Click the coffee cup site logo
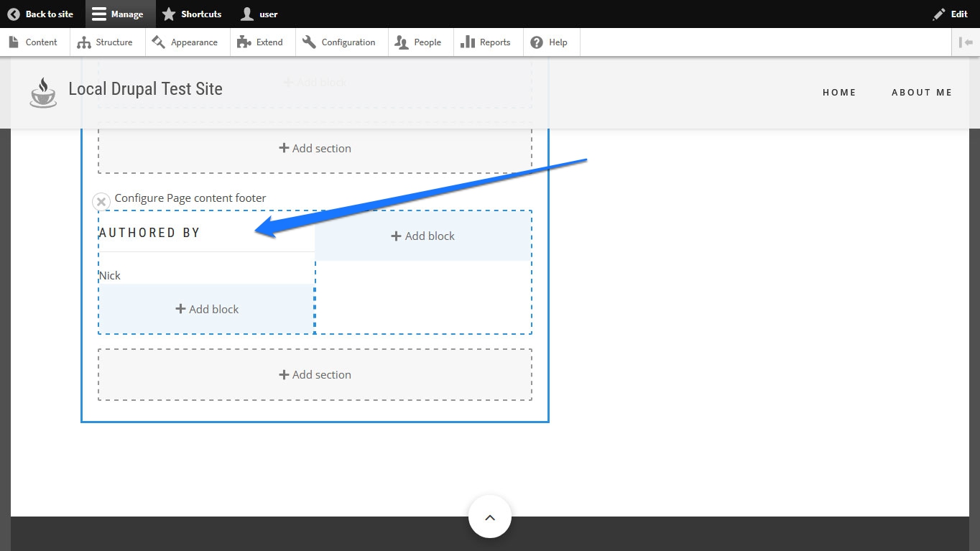The width and height of the screenshot is (980, 551). pyautogui.click(x=42, y=93)
